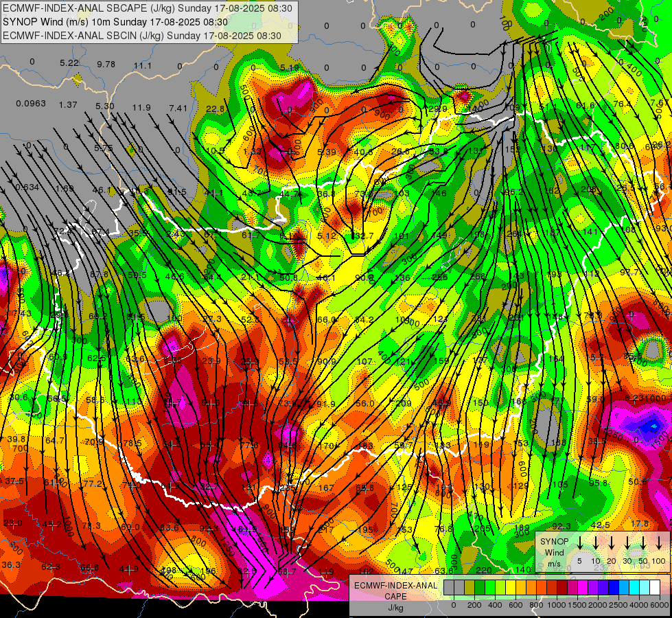Click the map value 45.2
The width and height of the screenshot is (672, 618).
click(52, 524)
